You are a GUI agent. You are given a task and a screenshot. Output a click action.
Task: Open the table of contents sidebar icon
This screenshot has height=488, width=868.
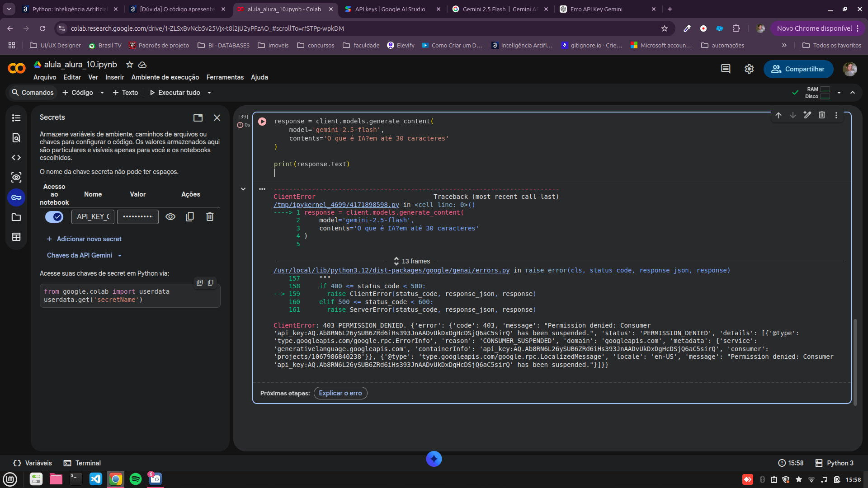(16, 118)
